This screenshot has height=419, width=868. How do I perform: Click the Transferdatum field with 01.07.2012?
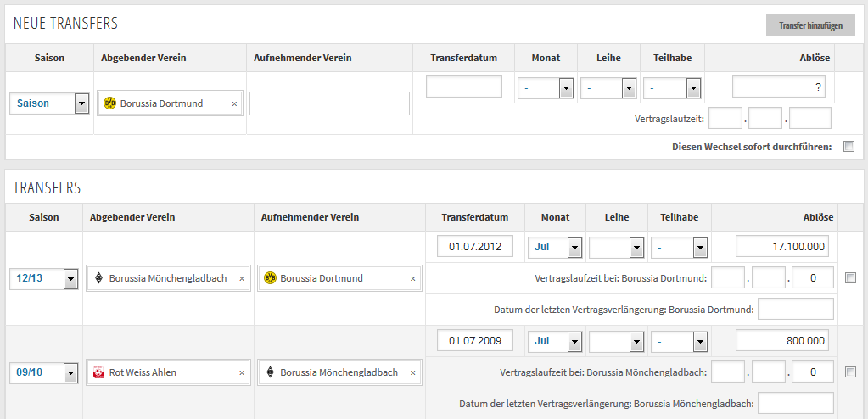[475, 246]
